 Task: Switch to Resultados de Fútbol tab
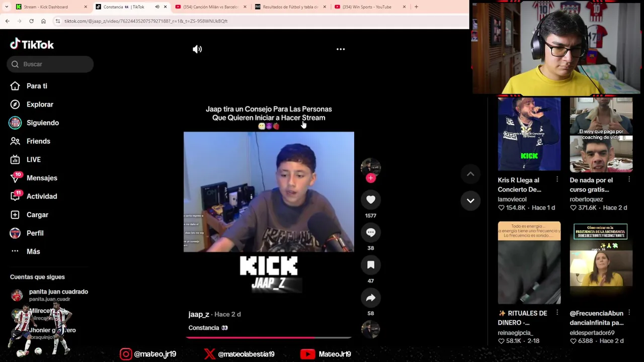(290, 7)
